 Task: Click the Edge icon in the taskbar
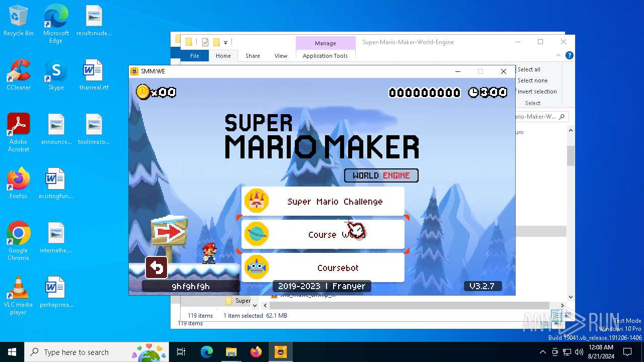click(x=207, y=352)
